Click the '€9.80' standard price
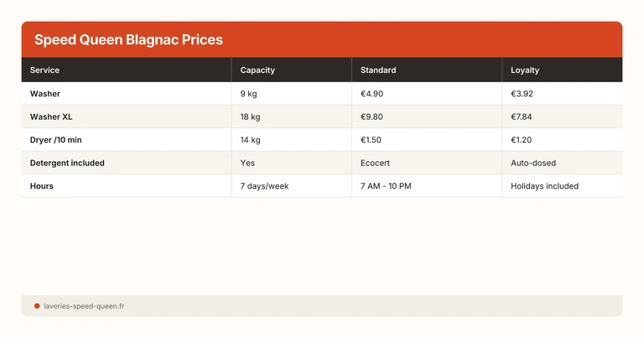 371,117
